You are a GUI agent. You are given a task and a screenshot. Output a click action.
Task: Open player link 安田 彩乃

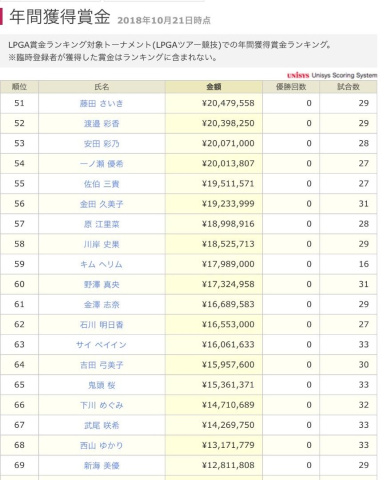101,144
